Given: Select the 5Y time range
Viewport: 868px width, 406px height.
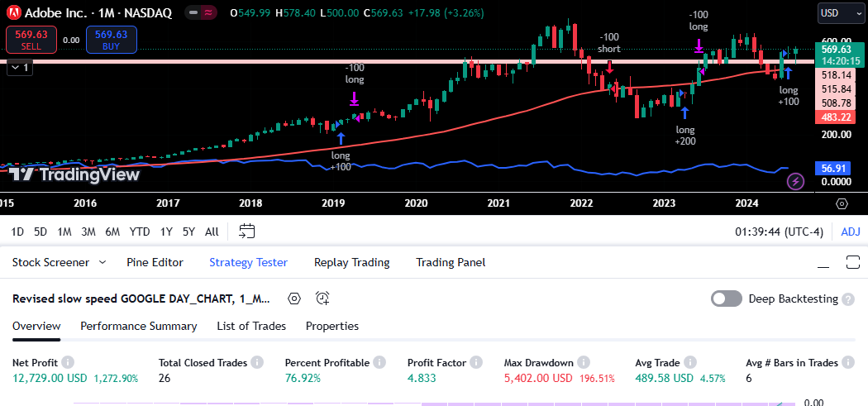Looking at the screenshot, I should [x=189, y=232].
